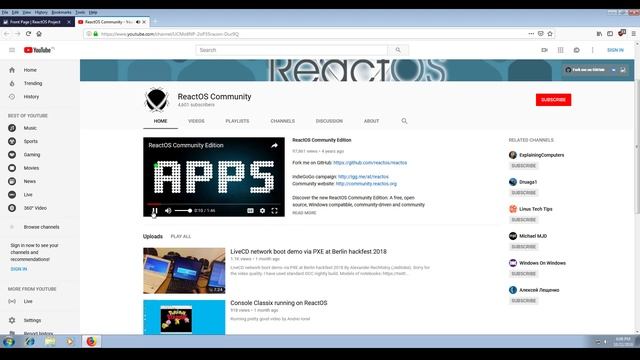Click PLAY ALL next to Uploads

[x=180, y=237]
